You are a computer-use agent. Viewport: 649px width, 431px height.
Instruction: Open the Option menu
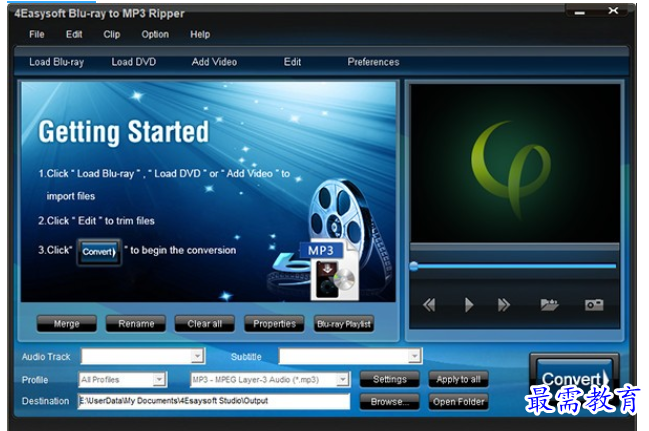point(155,34)
